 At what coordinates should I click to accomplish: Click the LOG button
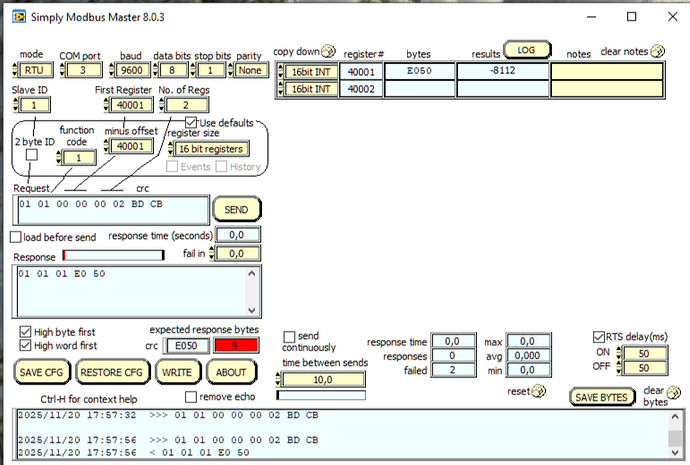[526, 49]
